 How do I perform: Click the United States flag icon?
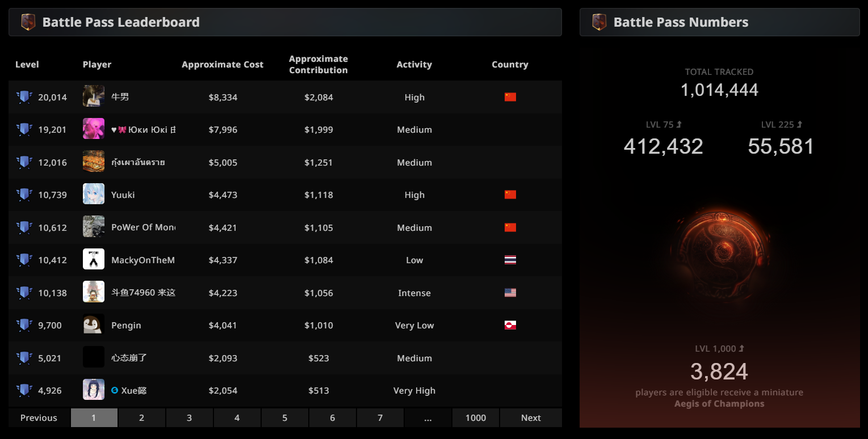pyautogui.click(x=510, y=293)
